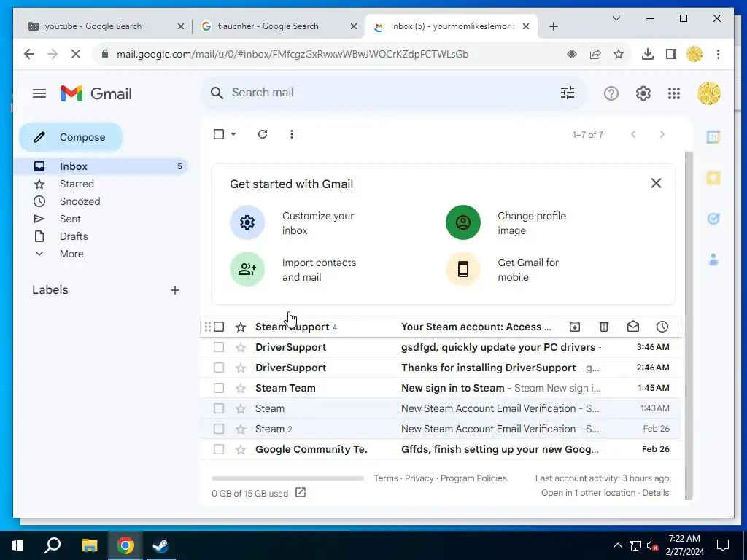The height and width of the screenshot is (560, 747).
Task: Share this page icon in address bar
Action: tap(595, 54)
